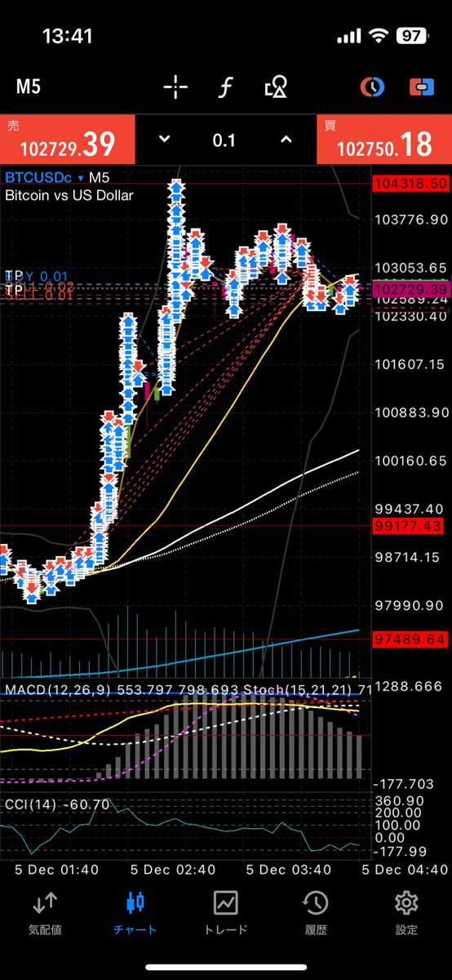Edit the 0.1 lot size field
The height and width of the screenshot is (980, 452).
pyautogui.click(x=224, y=140)
